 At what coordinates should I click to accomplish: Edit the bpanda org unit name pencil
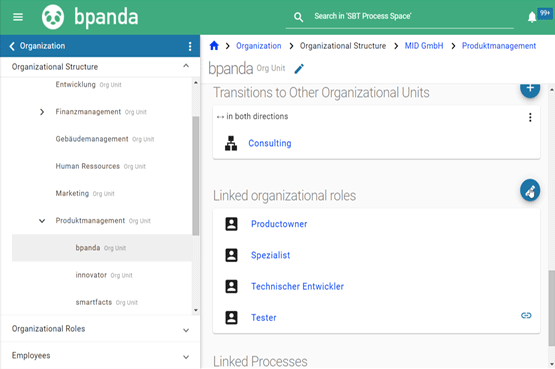pos(299,69)
